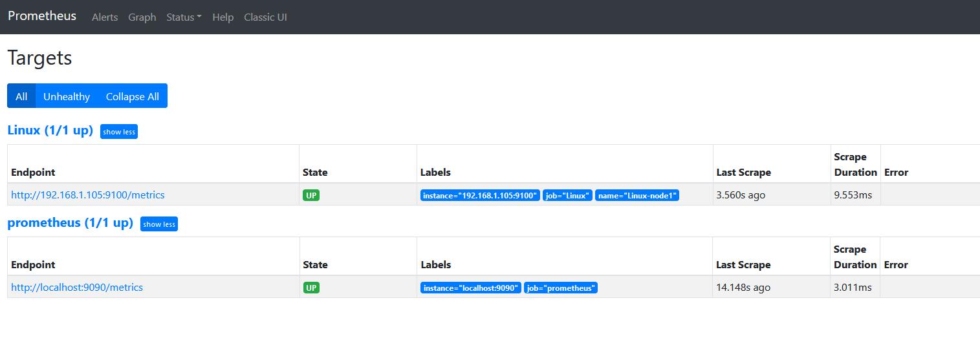Click the job="prometheus" label badge
The image size is (980, 338).
click(x=561, y=288)
